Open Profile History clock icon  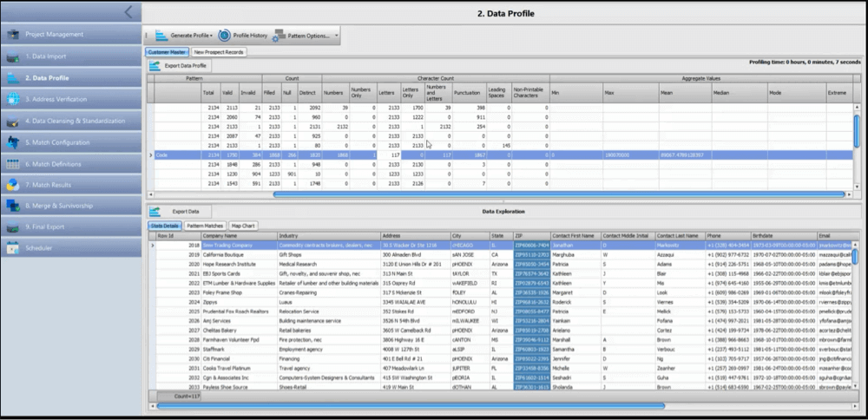[225, 36]
